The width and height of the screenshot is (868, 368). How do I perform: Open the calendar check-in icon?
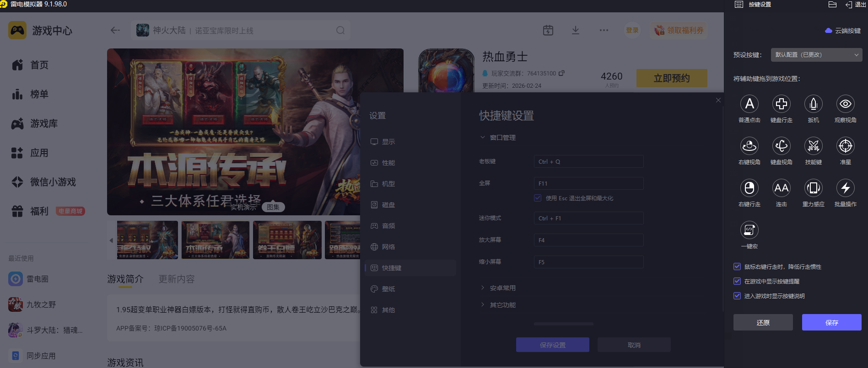548,30
